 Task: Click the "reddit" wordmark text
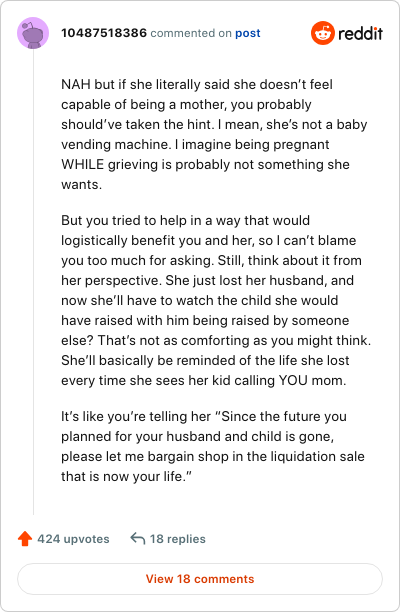[x=360, y=34]
